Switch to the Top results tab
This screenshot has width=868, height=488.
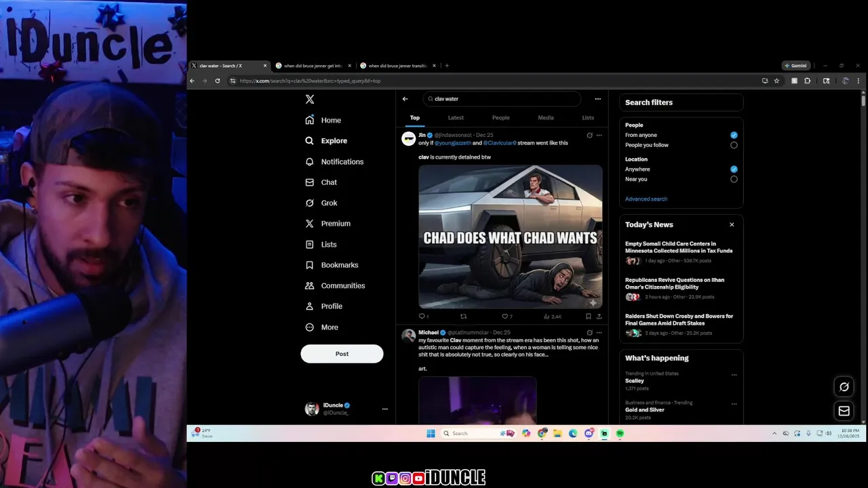pos(414,118)
